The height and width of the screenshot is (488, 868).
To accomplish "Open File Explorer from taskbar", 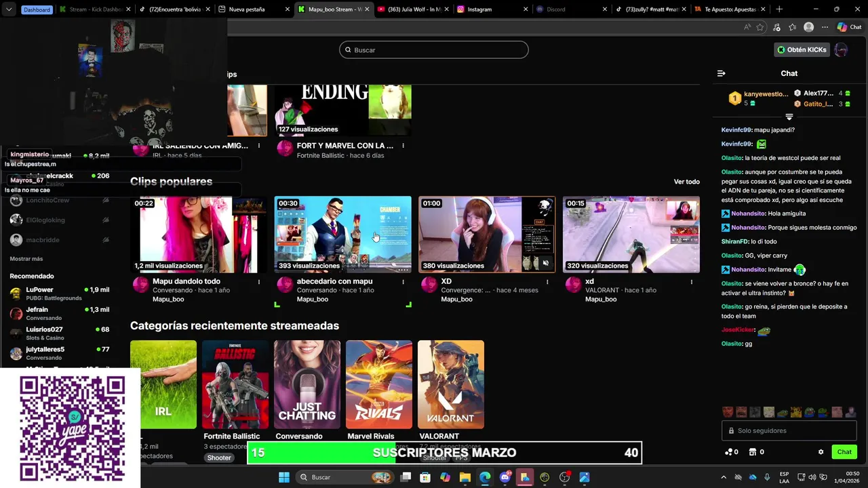I will [x=465, y=477].
